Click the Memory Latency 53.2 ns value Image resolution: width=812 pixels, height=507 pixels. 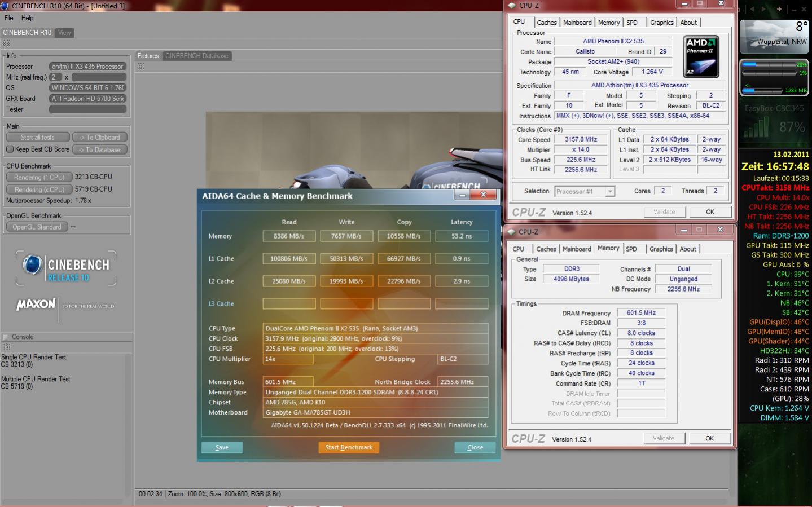(462, 236)
